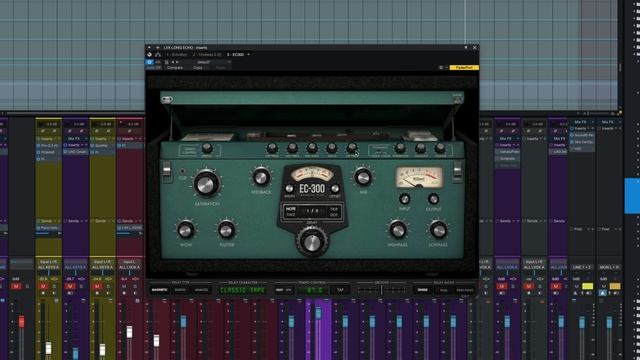
Task: Click the Highpass knob
Action: pyautogui.click(x=397, y=230)
